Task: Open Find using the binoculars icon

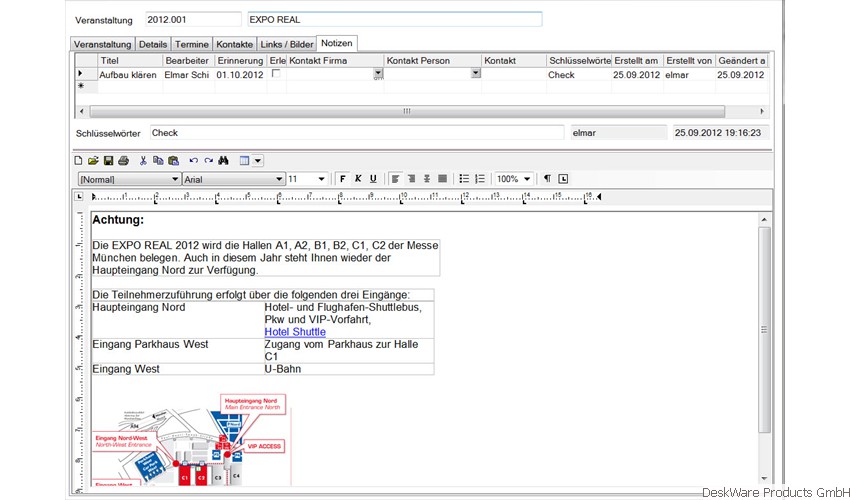Action: point(223,161)
